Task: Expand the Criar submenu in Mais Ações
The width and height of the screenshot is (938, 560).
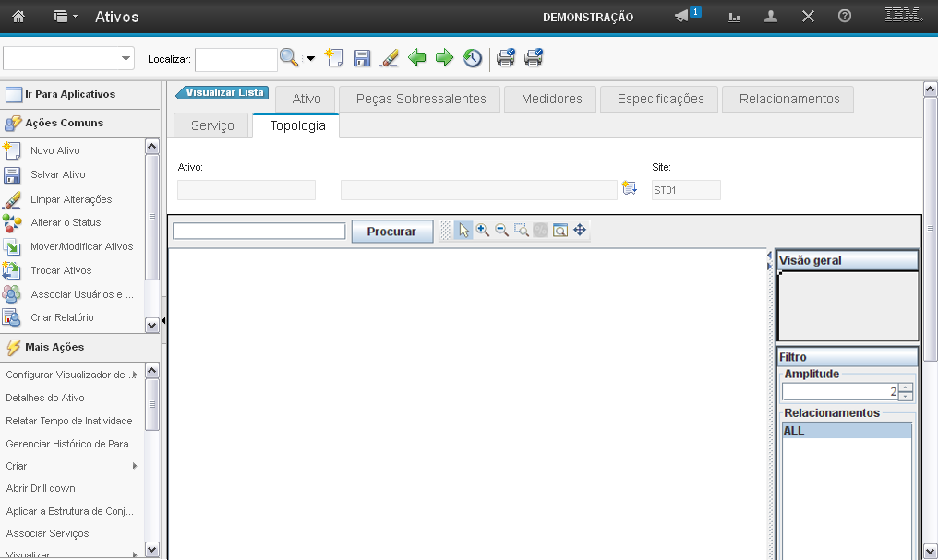Action: click(135, 466)
